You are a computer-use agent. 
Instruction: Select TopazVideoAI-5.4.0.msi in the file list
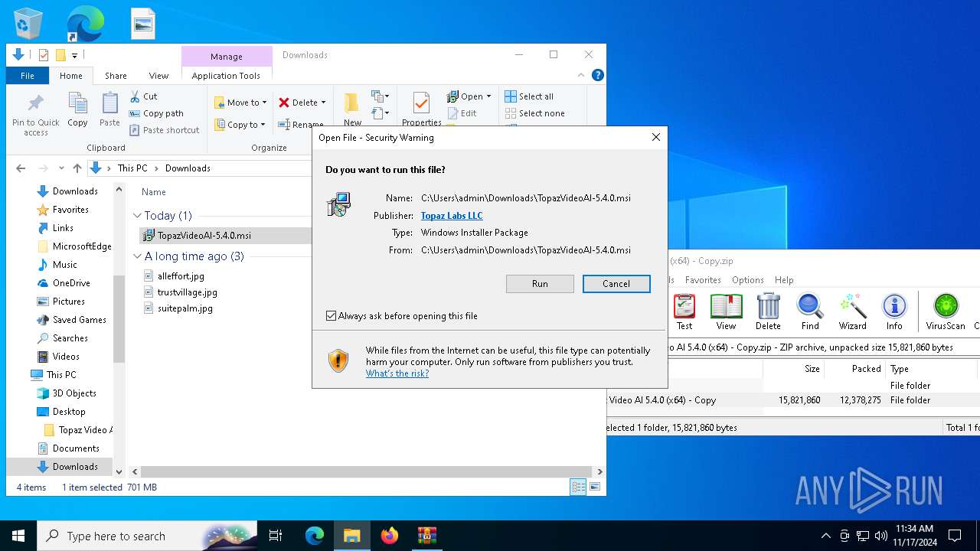coord(204,236)
